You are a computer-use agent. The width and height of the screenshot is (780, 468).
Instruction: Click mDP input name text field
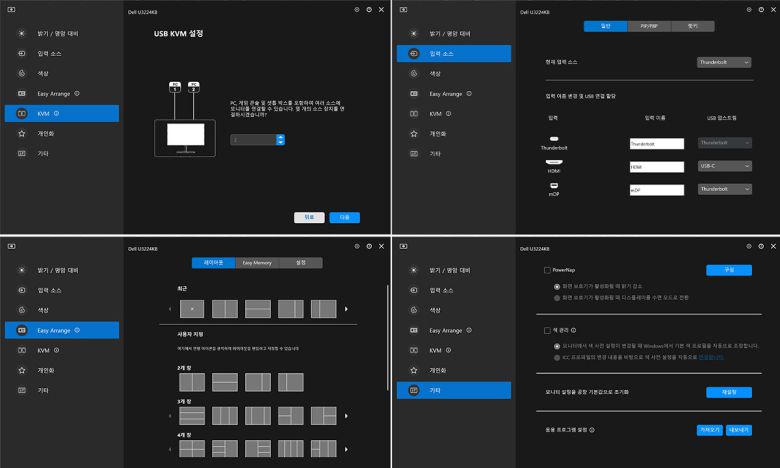click(657, 190)
